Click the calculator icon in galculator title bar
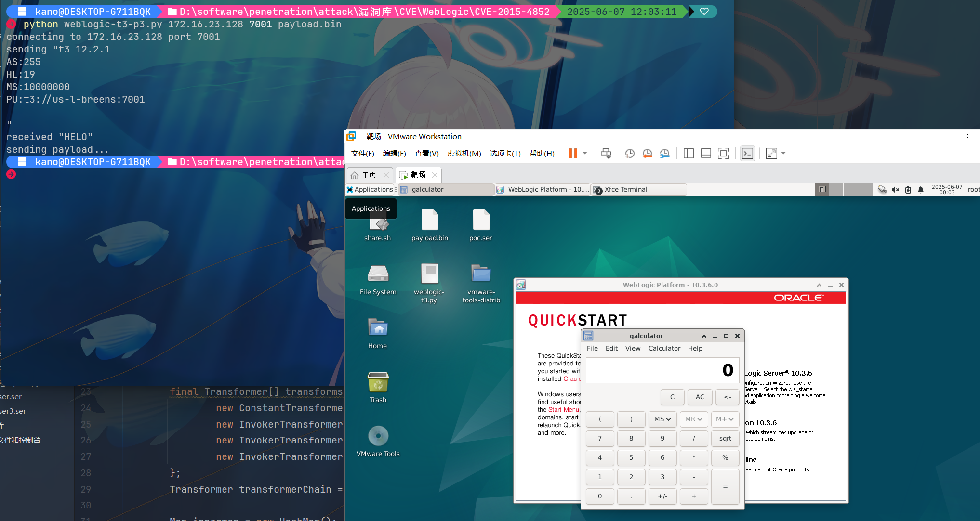Viewport: 980px width, 521px height. tap(588, 336)
